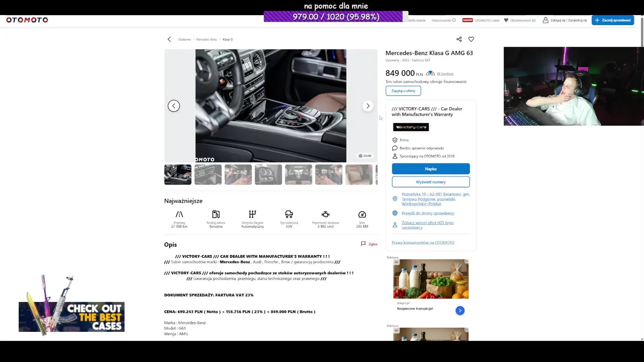
Task: Click the Zgłoś report flag icon
Action: pyautogui.click(x=363, y=244)
